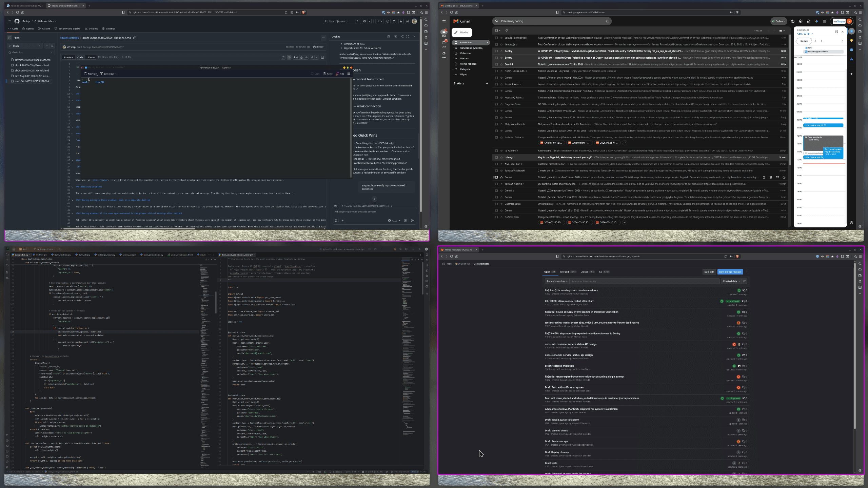Open the Konsole hamburger menu icon
This screenshot has height=488, width=868.
pos(349,74)
